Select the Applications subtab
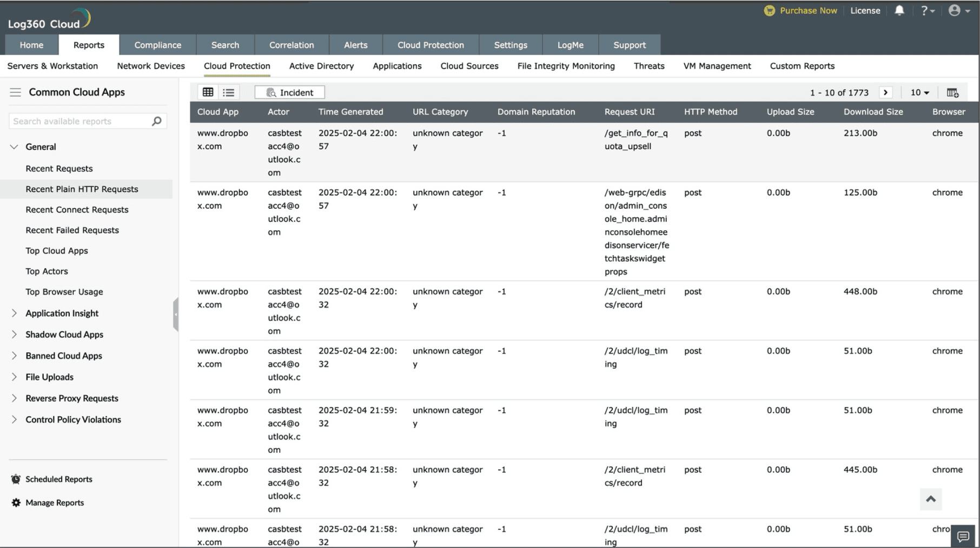The width and height of the screenshot is (980, 548). [x=397, y=66]
